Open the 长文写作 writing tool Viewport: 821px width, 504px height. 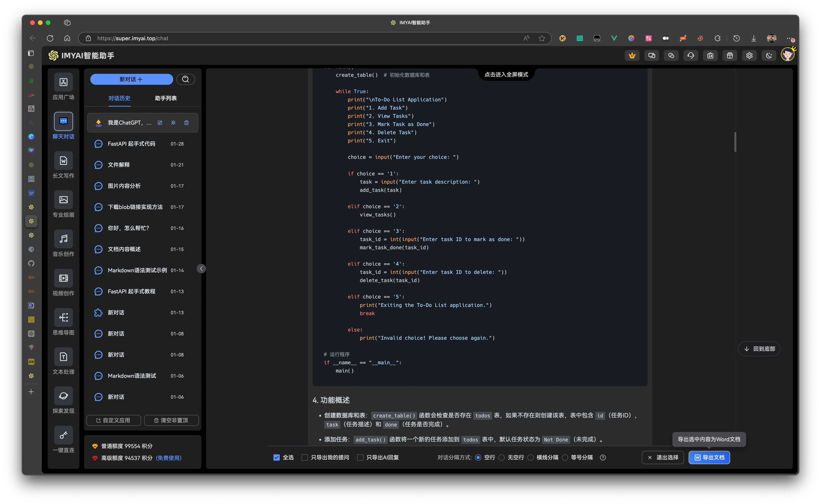point(63,161)
